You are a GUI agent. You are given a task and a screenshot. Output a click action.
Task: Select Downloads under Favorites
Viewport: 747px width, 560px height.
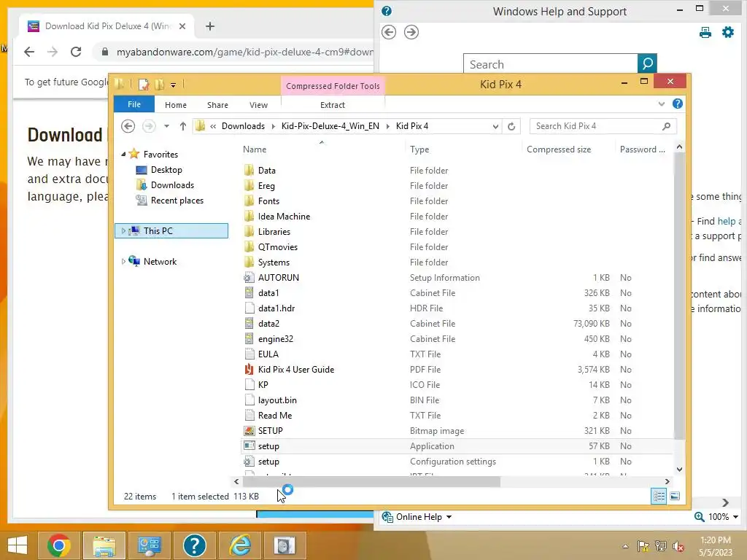click(x=172, y=185)
